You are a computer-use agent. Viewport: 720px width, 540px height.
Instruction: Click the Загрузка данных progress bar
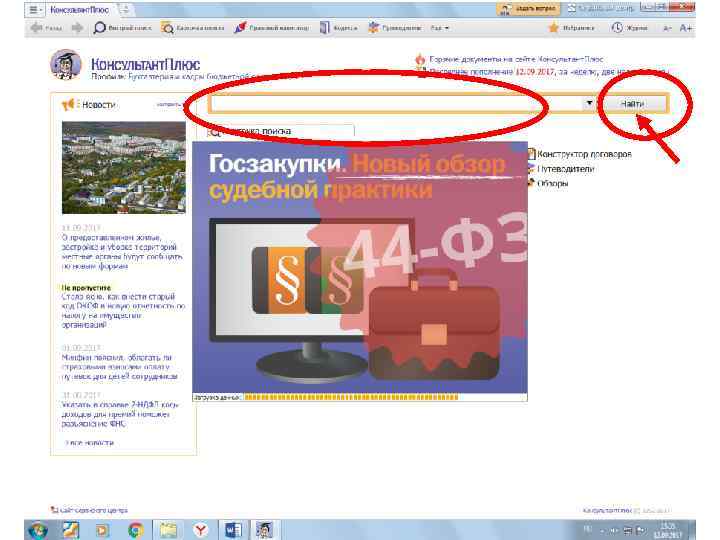[x=351, y=397]
